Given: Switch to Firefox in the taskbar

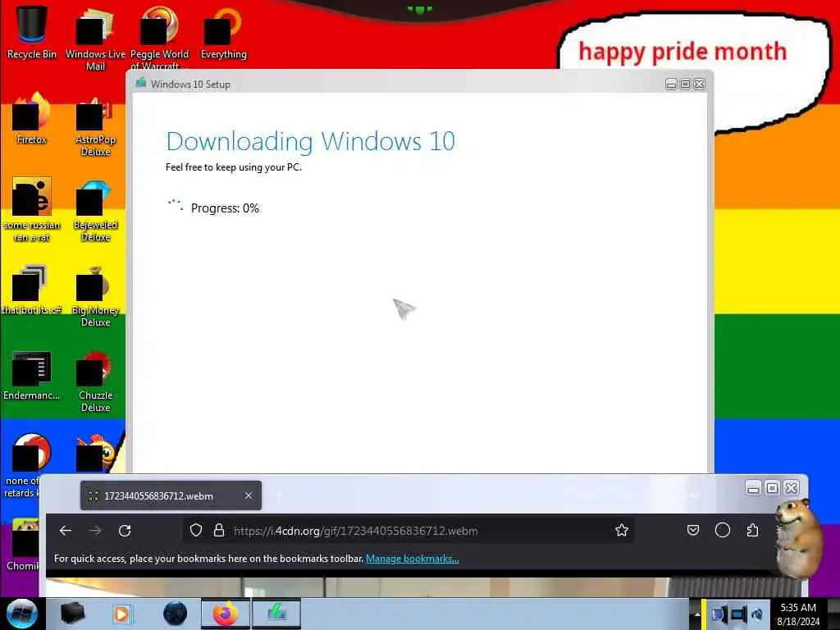Looking at the screenshot, I should click(226, 614).
